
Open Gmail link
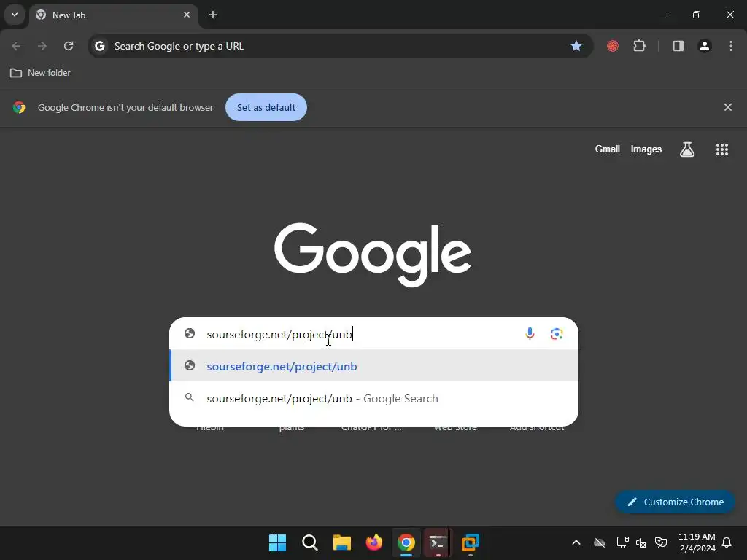point(607,149)
